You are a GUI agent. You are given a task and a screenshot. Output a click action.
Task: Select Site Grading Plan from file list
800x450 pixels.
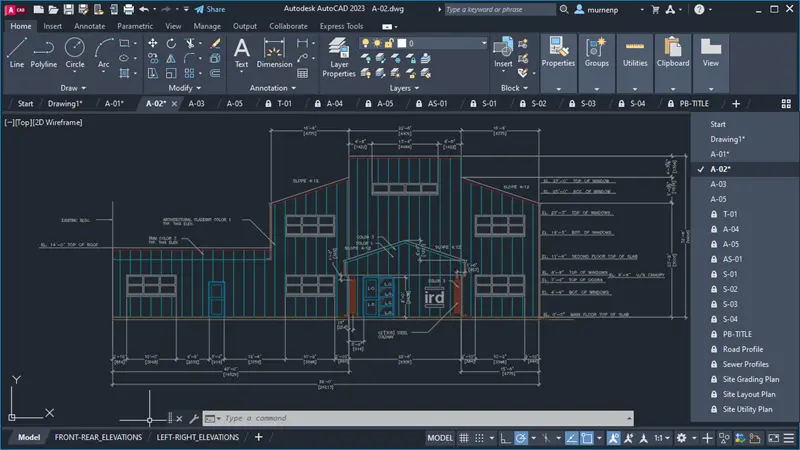(x=750, y=379)
